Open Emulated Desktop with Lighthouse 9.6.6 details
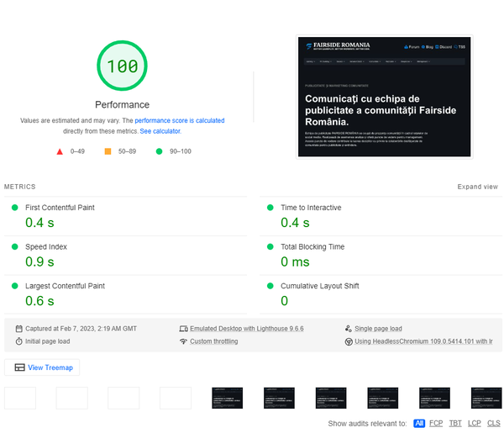 pyautogui.click(x=246, y=329)
